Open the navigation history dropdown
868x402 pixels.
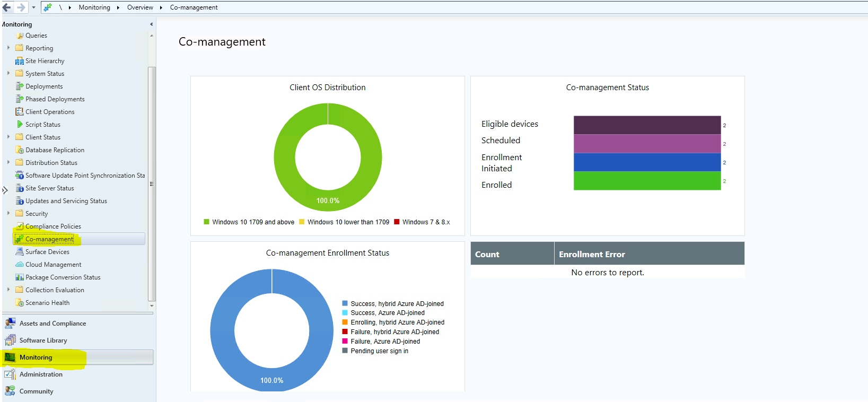33,7
